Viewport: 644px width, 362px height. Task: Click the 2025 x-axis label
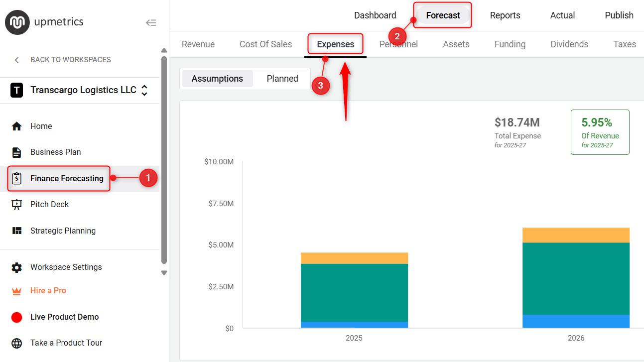pos(354,338)
